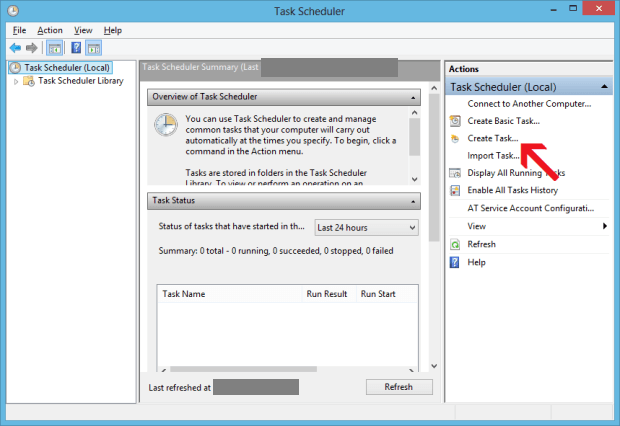Click the Task Scheduler clock icon in title bar
The image size is (620, 426).
(x=13, y=11)
